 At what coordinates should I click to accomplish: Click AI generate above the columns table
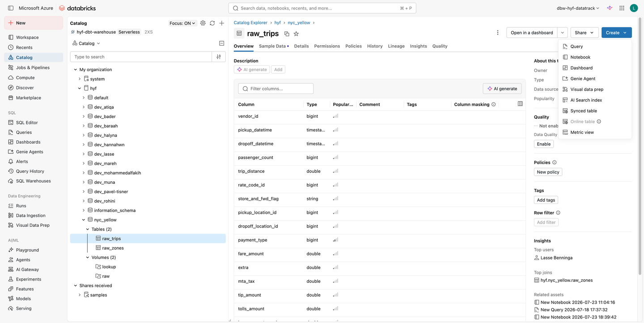pyautogui.click(x=502, y=89)
